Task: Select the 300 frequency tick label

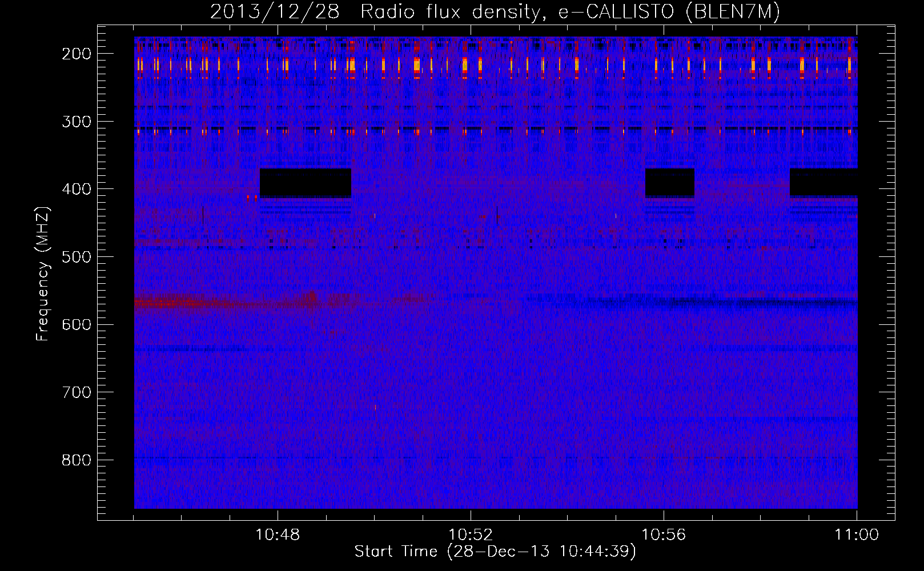Action: [76, 122]
